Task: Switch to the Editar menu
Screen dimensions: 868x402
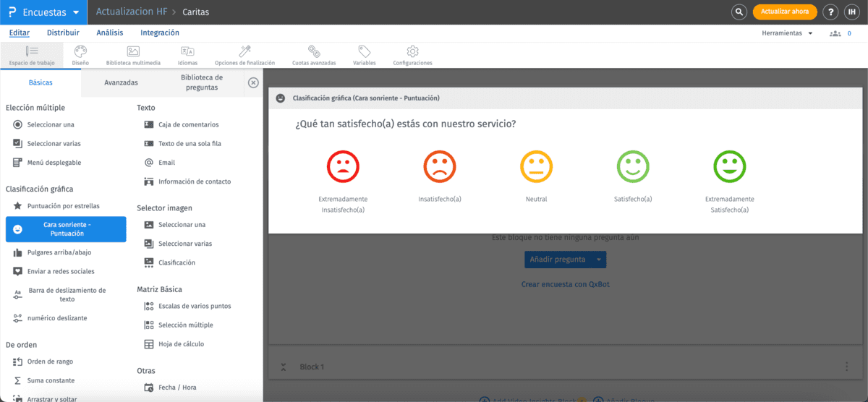Action: coord(20,33)
